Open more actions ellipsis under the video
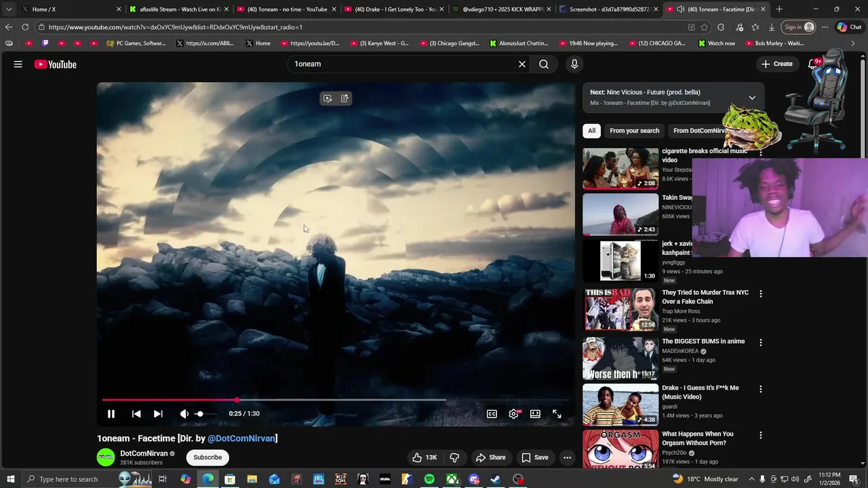Screen dimensions: 868x488 [567, 457]
